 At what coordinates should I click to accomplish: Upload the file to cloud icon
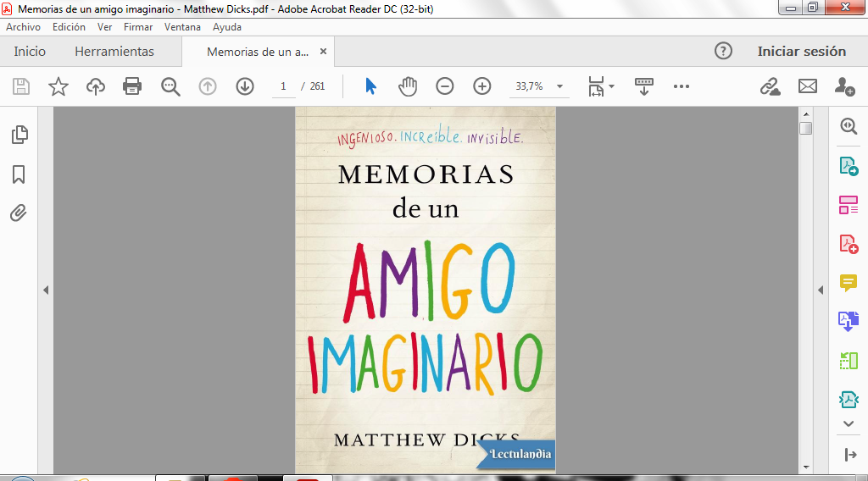(x=95, y=87)
